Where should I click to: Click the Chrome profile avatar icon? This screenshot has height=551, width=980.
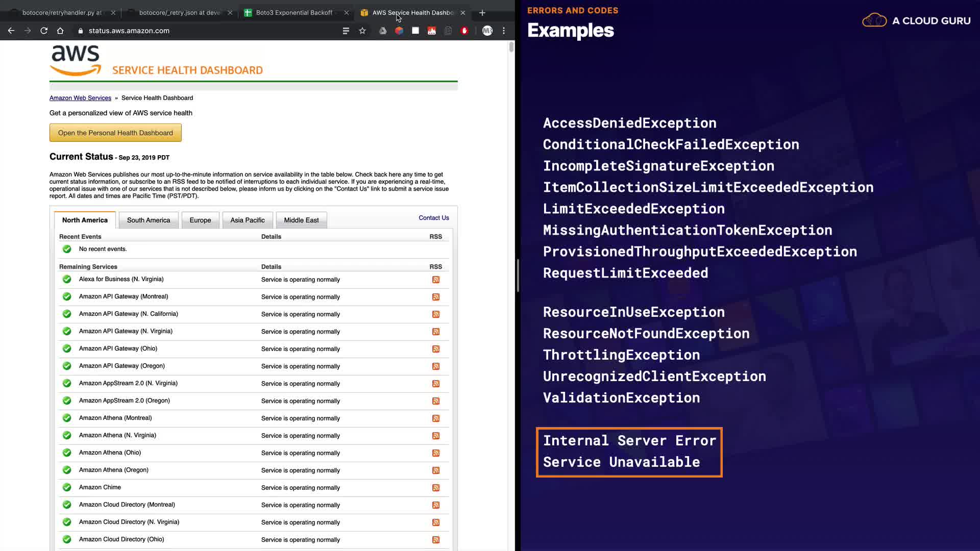pos(487,31)
